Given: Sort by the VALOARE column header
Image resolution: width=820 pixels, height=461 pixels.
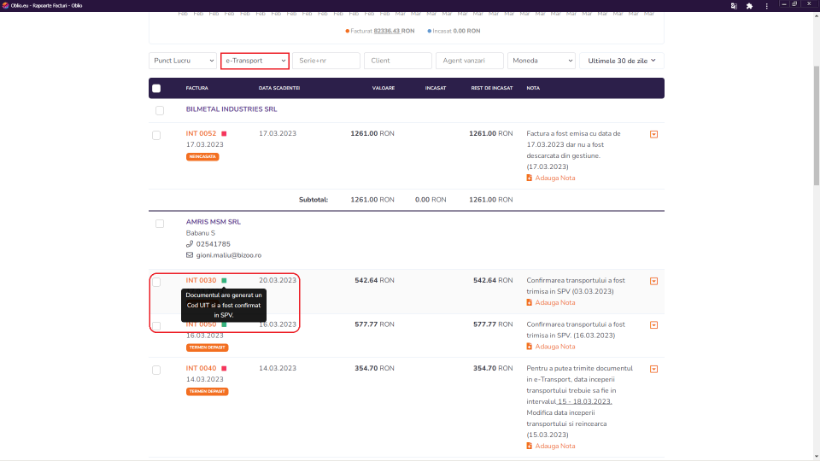Looking at the screenshot, I should click(383, 88).
